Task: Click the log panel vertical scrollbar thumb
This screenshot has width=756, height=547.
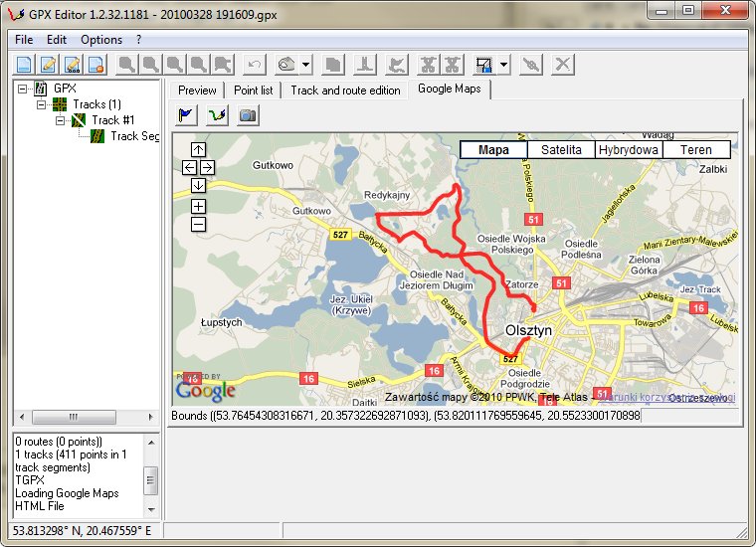Action: [151, 480]
